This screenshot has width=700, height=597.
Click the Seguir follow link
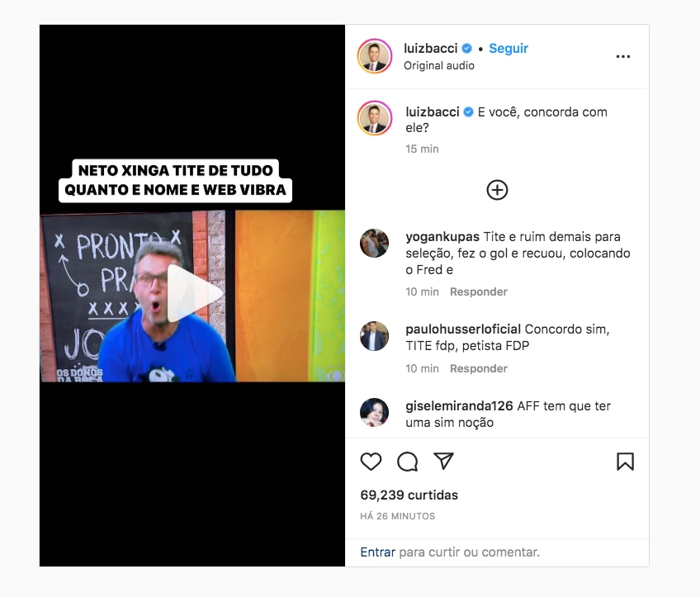coord(508,48)
